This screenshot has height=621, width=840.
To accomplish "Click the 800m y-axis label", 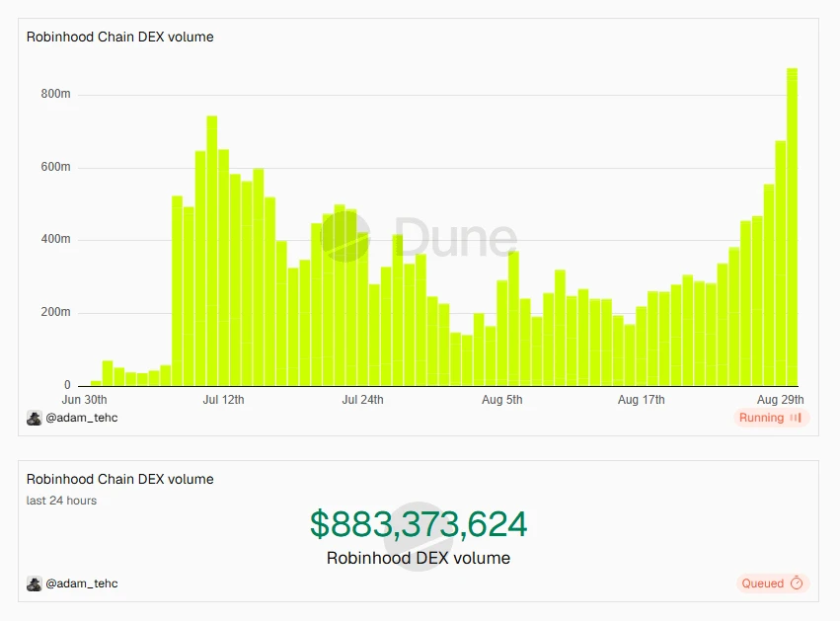I will pos(55,94).
